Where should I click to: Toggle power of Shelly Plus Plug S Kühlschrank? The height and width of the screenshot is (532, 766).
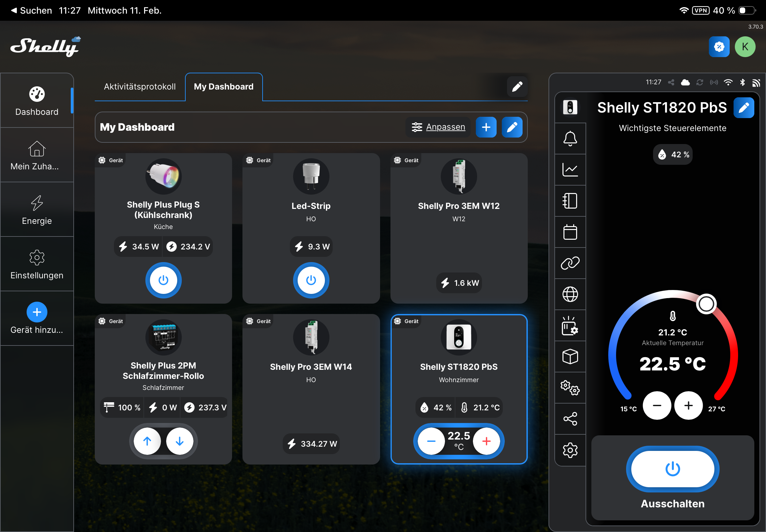point(163,280)
